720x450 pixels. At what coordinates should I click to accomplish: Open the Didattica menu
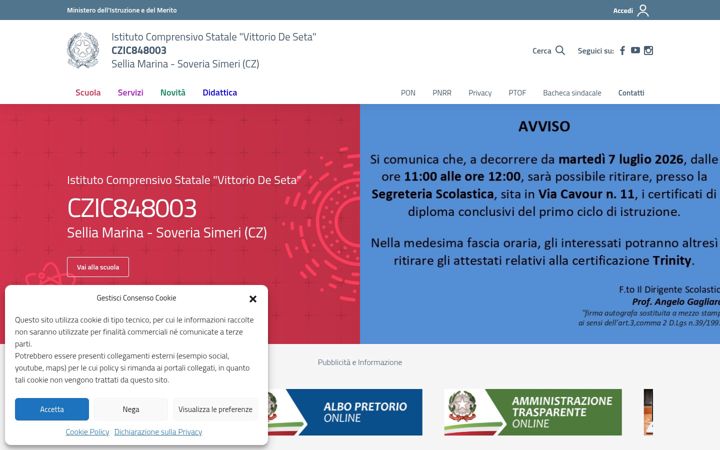click(x=219, y=92)
